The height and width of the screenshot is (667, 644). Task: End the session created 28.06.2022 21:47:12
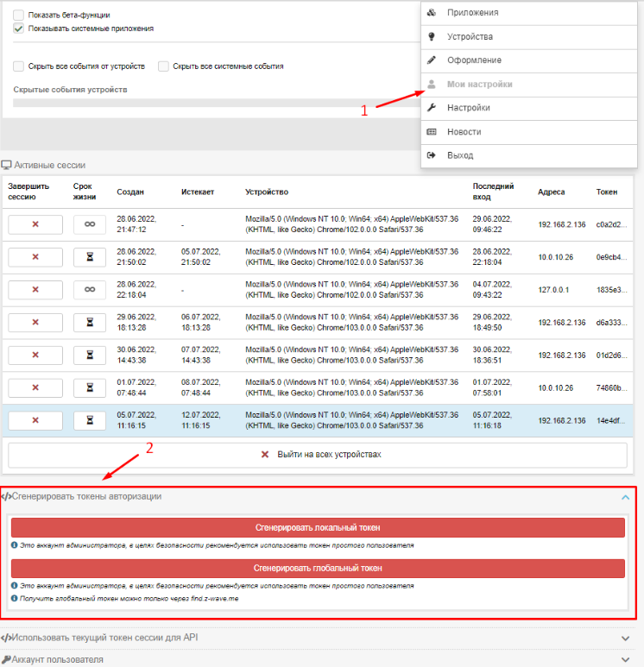click(x=35, y=224)
